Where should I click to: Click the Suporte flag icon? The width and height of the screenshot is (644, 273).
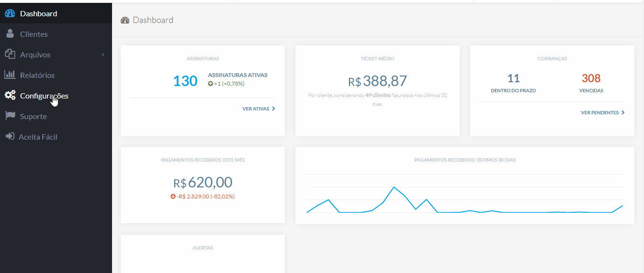[10, 116]
